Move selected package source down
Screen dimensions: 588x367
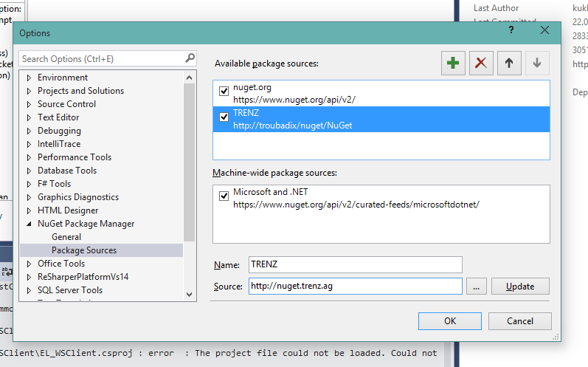[537, 63]
